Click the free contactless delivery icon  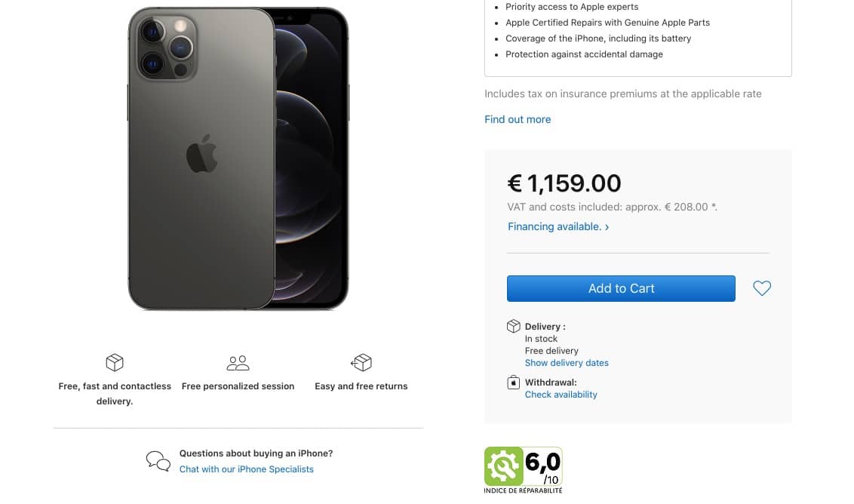pyautogui.click(x=115, y=363)
